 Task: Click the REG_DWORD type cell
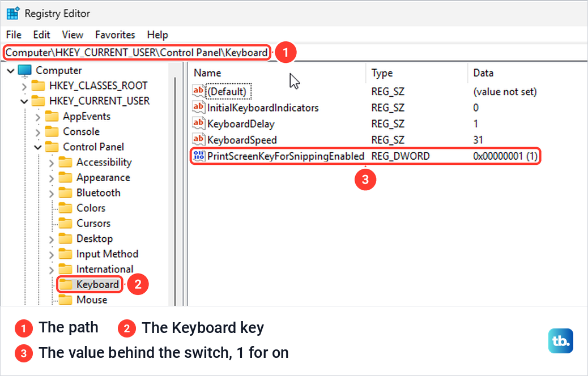click(400, 156)
